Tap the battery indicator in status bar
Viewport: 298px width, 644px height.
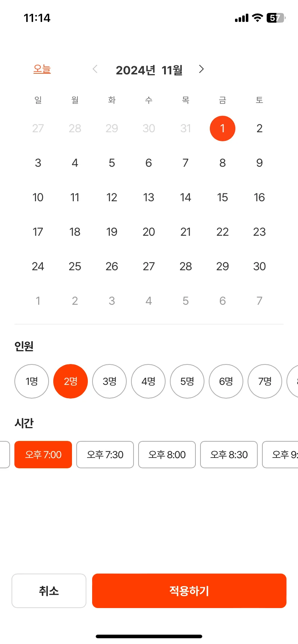pyautogui.click(x=276, y=18)
